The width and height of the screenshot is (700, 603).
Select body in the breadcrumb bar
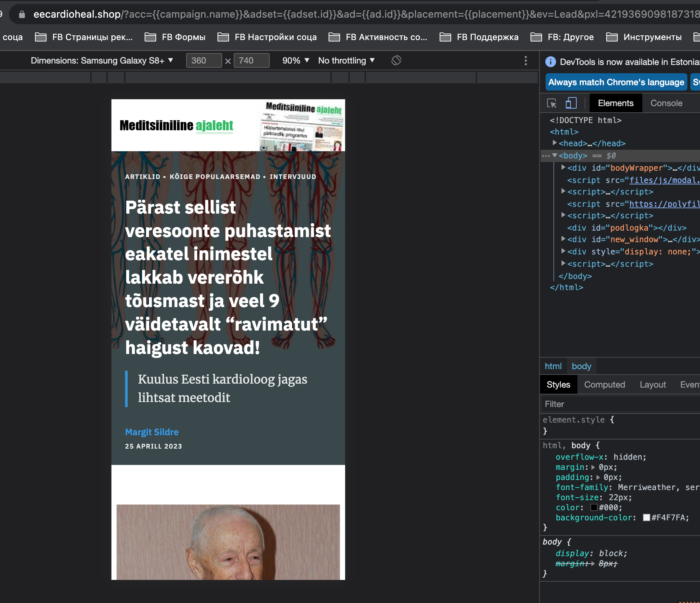pyautogui.click(x=581, y=366)
